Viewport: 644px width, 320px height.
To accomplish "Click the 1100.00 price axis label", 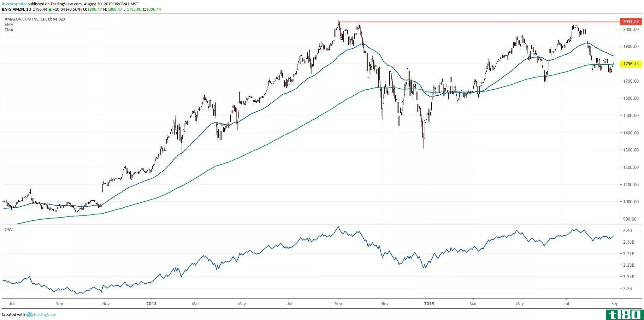I will click(631, 185).
